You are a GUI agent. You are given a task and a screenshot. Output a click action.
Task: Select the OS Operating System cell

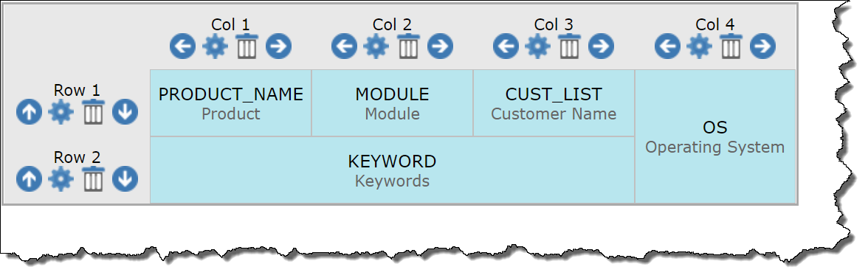point(715,136)
